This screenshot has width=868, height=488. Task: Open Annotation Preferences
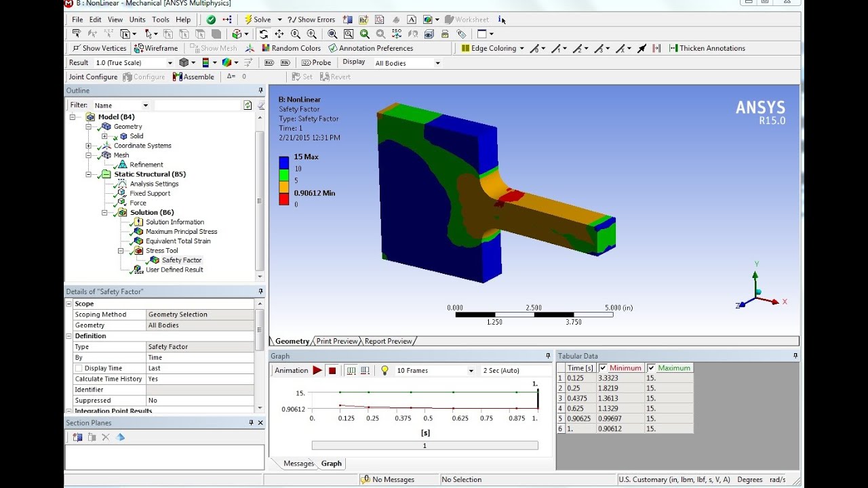[370, 48]
